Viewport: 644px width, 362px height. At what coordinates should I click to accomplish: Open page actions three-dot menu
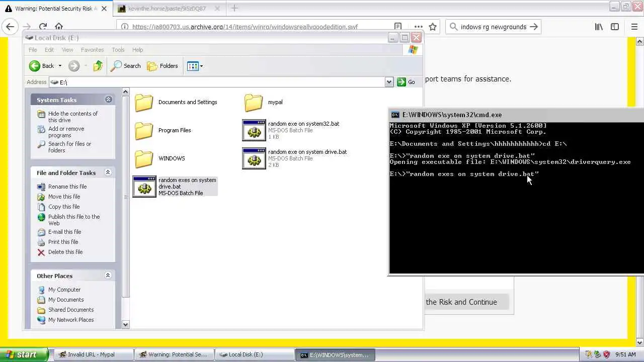click(418, 27)
